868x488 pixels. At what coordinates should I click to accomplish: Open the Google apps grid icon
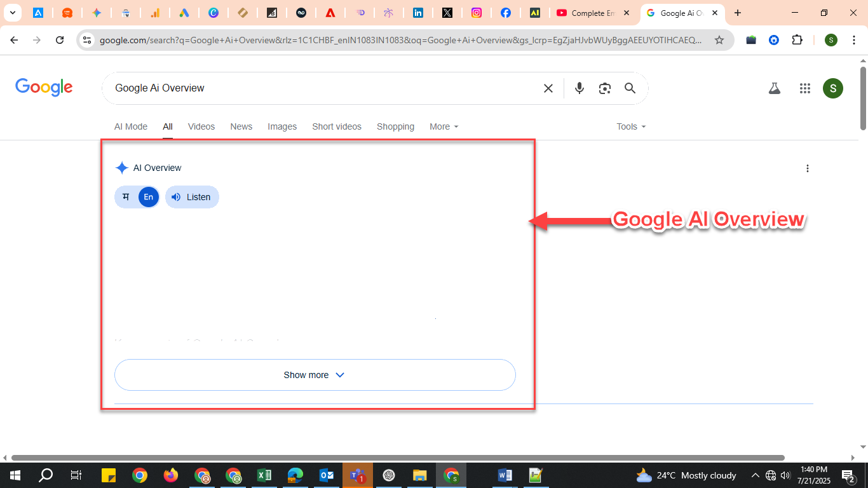click(805, 88)
